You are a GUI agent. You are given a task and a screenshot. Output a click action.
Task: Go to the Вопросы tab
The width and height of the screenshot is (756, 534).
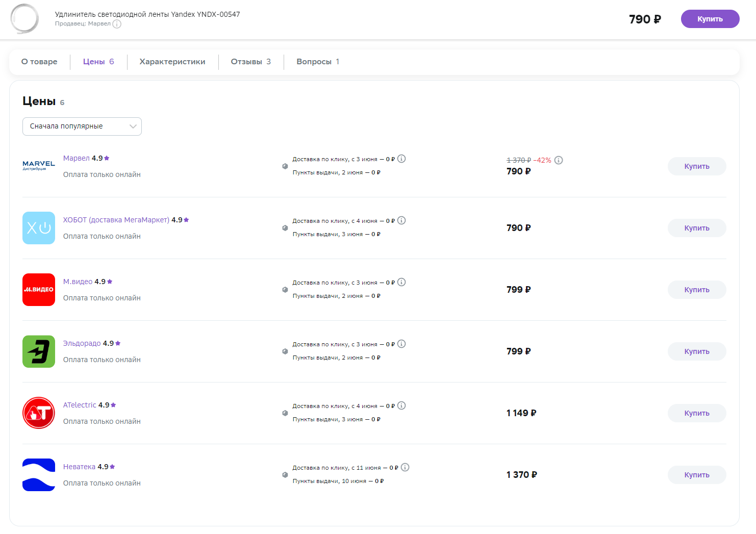317,62
